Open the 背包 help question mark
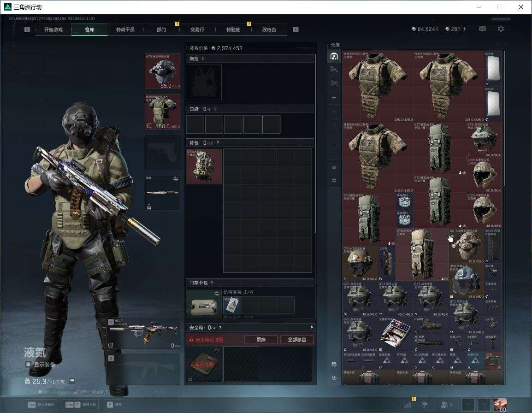 pos(218,143)
